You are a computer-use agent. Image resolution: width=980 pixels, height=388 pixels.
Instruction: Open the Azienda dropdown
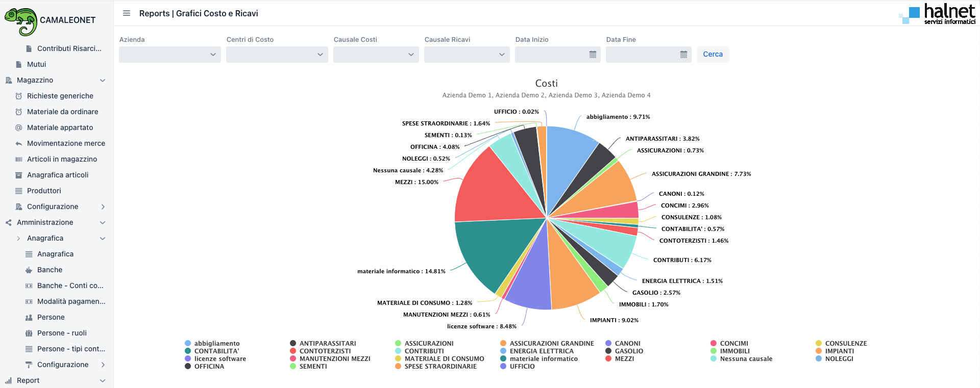(169, 55)
